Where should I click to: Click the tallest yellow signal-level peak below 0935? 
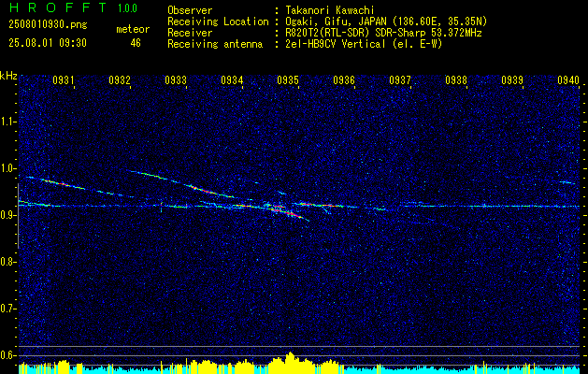coord(290,363)
